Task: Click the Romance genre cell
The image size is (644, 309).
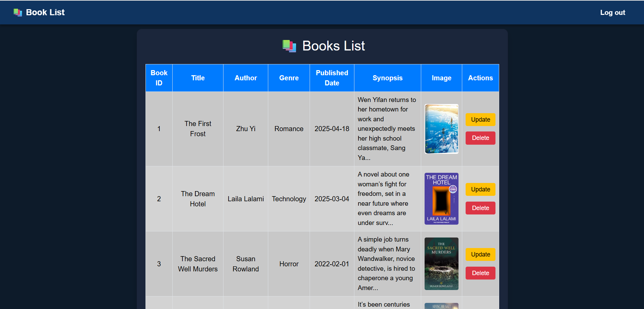Action: (289, 129)
